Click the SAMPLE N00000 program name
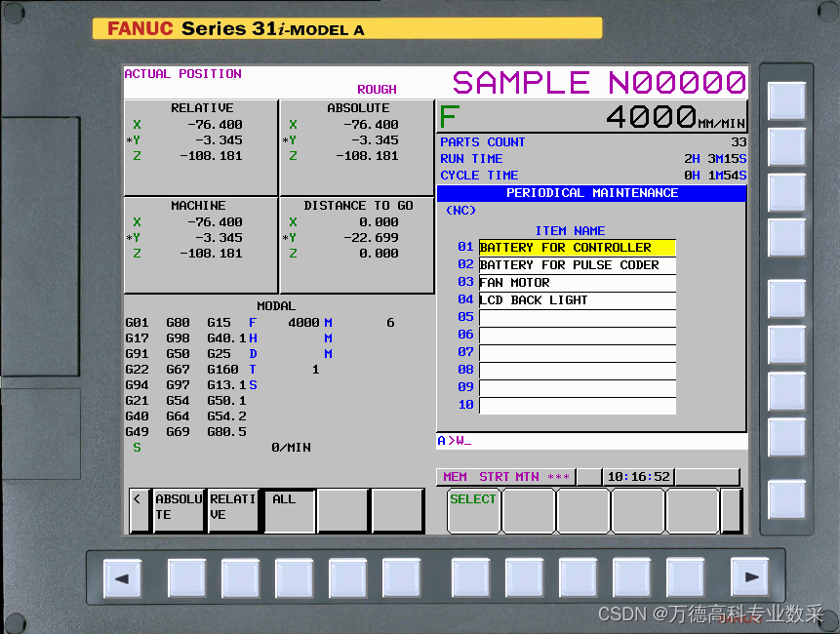 coord(599,83)
